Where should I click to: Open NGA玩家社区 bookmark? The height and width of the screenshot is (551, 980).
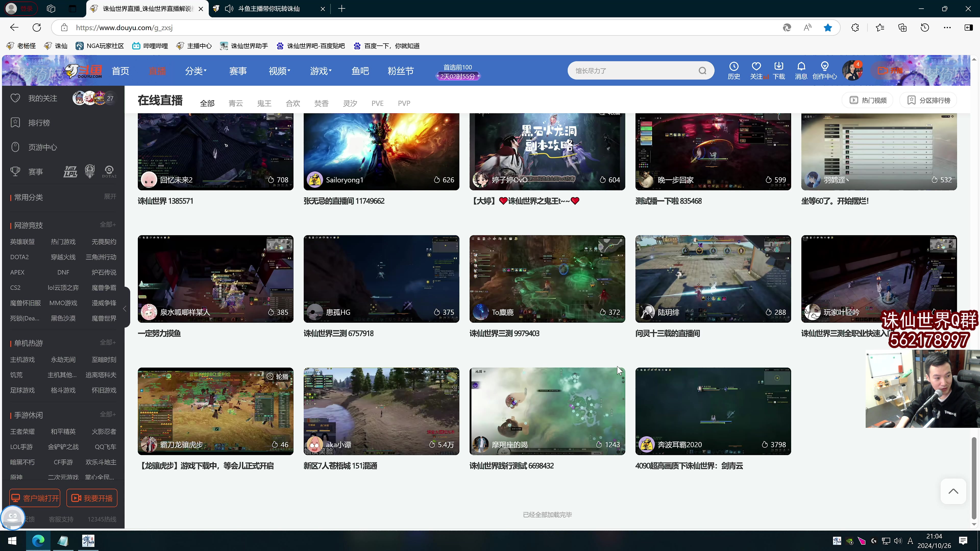point(100,46)
